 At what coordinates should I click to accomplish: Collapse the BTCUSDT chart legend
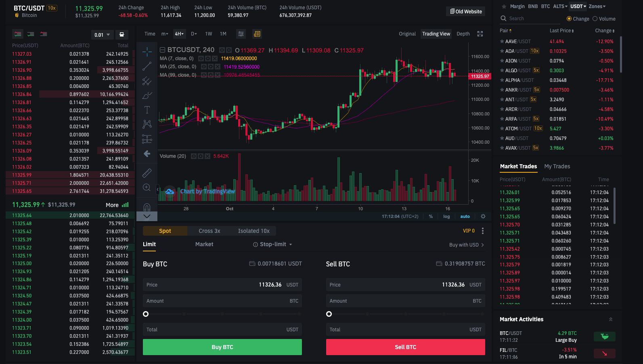point(163,50)
